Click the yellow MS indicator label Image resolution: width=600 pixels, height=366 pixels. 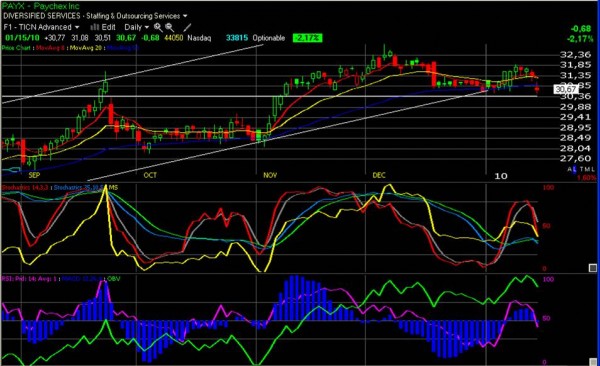(114, 188)
